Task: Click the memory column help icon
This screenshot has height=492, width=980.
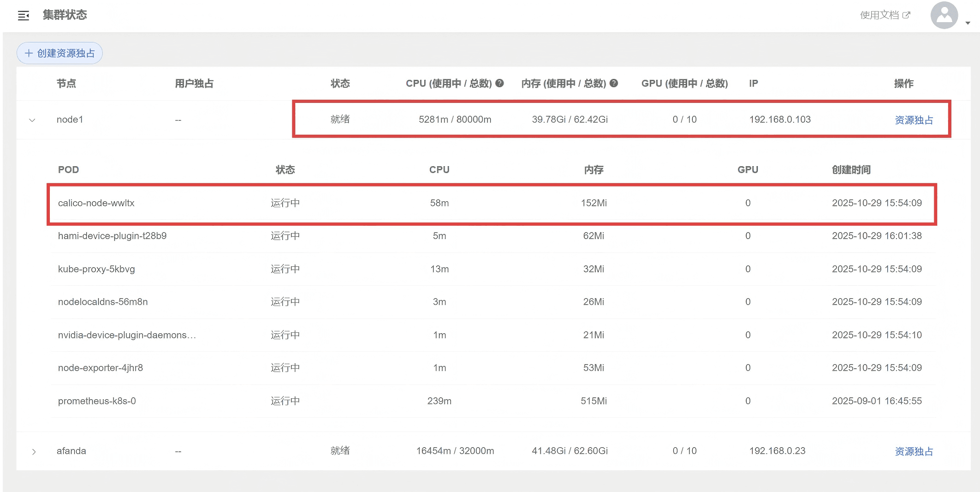Action: (x=614, y=83)
